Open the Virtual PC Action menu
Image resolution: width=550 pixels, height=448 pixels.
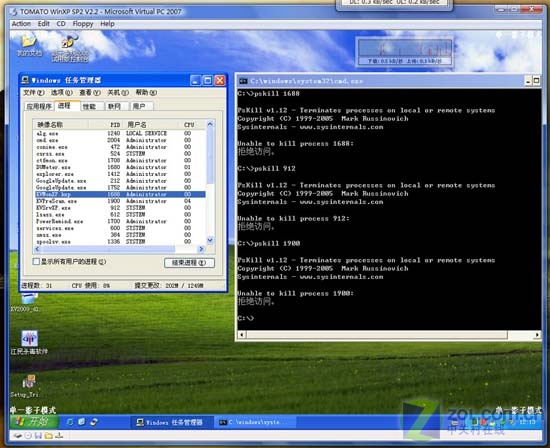click(21, 24)
